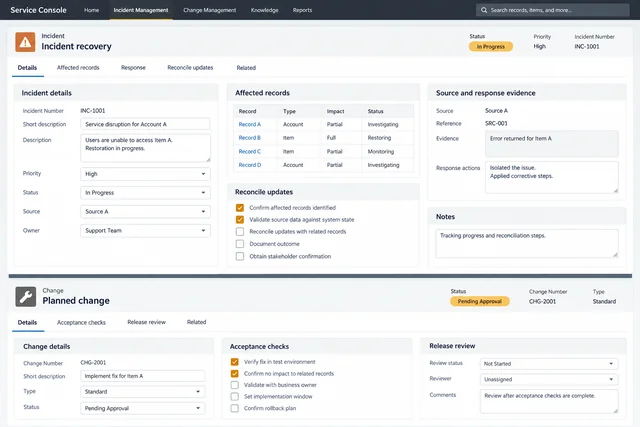Switch to incident Affected records tab

point(78,68)
